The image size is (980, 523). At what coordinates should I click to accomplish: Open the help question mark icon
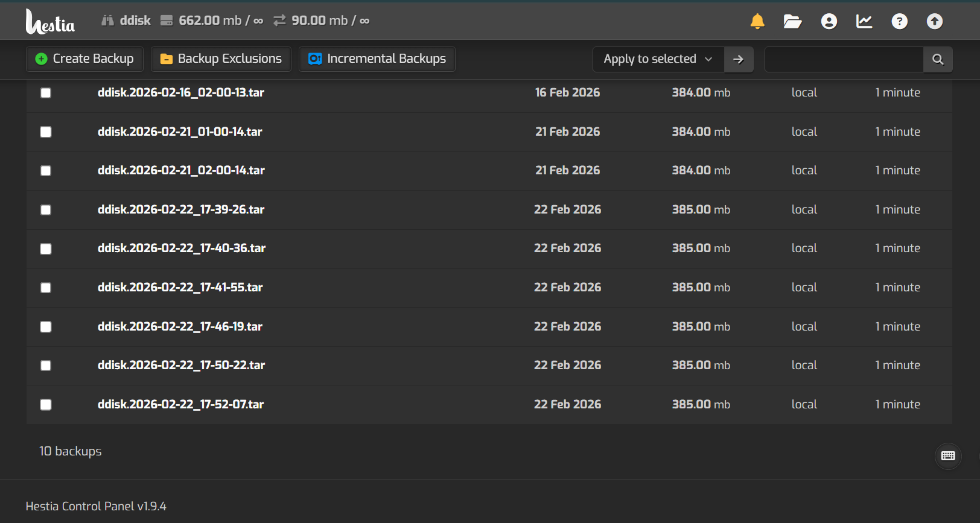pyautogui.click(x=899, y=22)
